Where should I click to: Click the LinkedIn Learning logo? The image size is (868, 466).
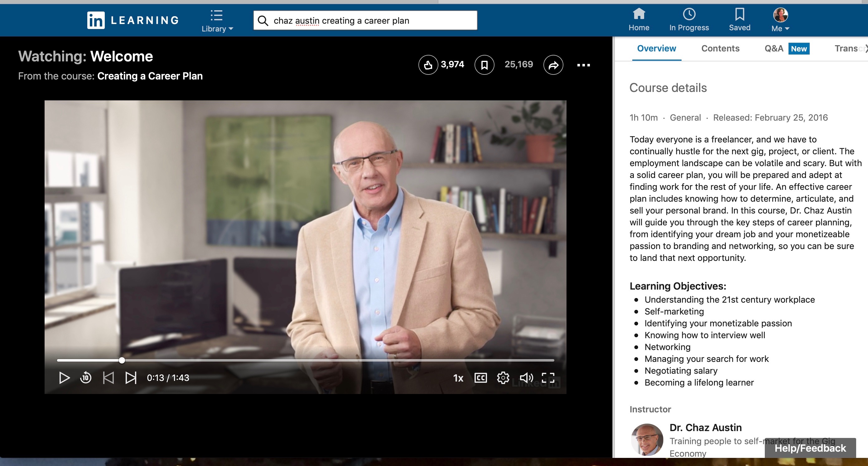pos(133,20)
